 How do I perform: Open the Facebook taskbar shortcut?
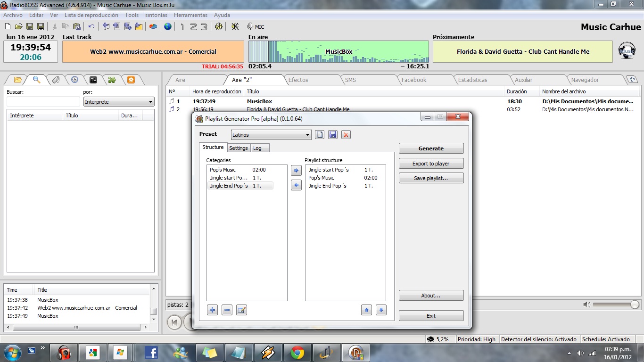pos(151,353)
